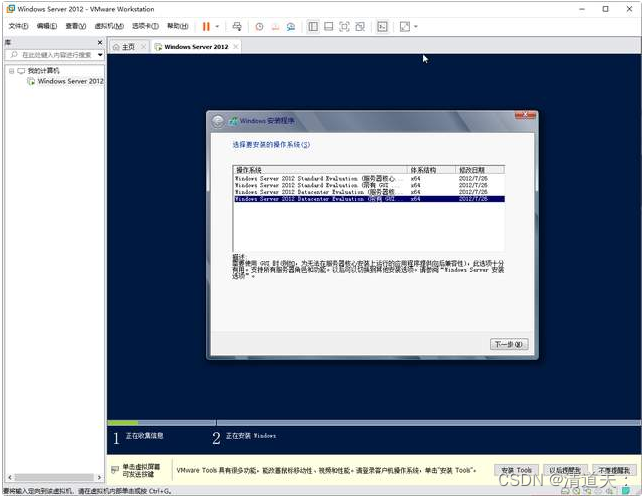This screenshot has width=642, height=498.
Task: Open the 虚拟机 menu
Action: [109, 26]
